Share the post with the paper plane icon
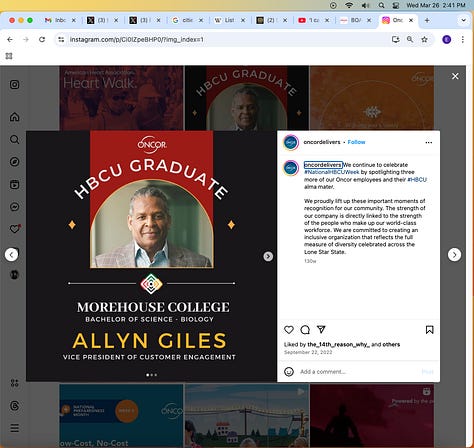 [321, 329]
